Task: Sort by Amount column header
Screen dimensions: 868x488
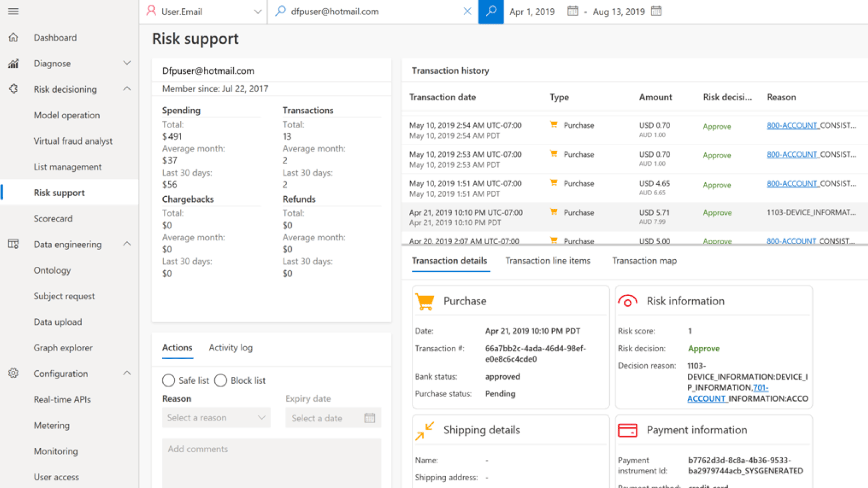Action: [655, 97]
